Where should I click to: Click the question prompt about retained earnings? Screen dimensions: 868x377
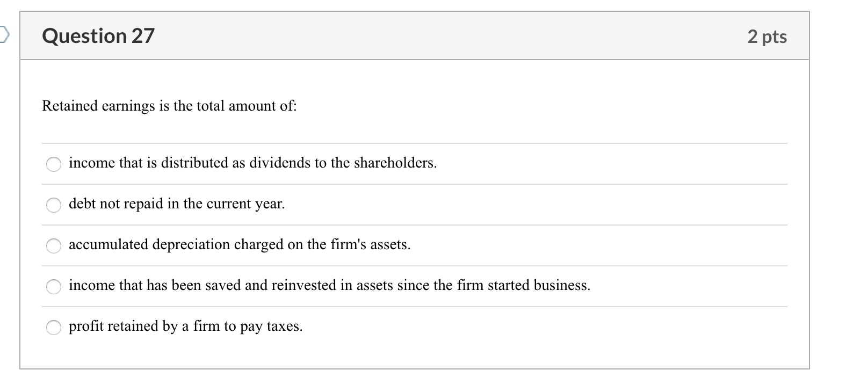[169, 106]
